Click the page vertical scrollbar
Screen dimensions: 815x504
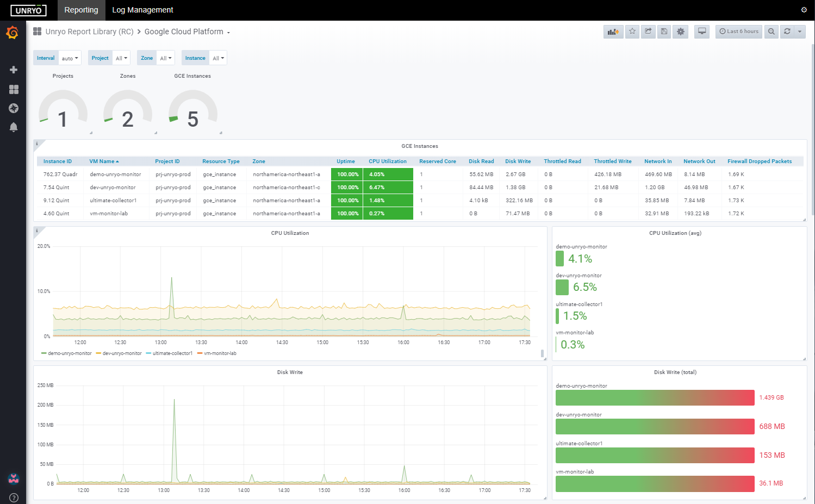(x=813, y=130)
